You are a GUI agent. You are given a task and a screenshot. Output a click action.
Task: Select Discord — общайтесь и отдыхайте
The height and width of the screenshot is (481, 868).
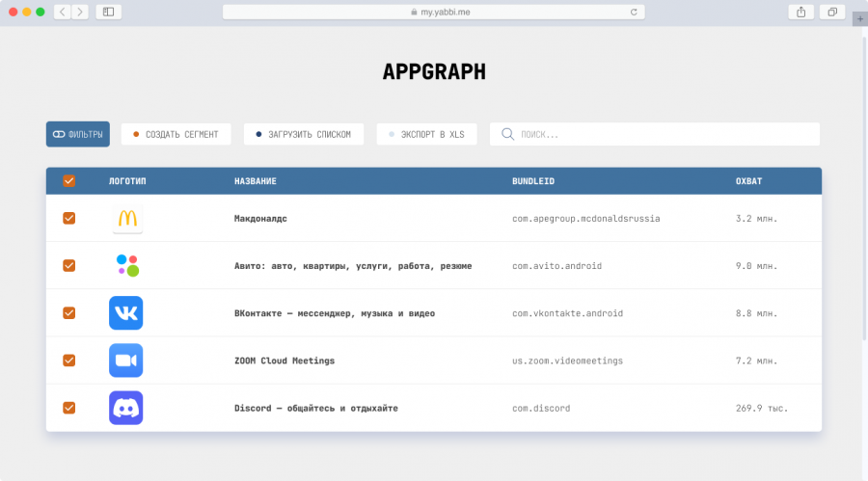[316, 409]
